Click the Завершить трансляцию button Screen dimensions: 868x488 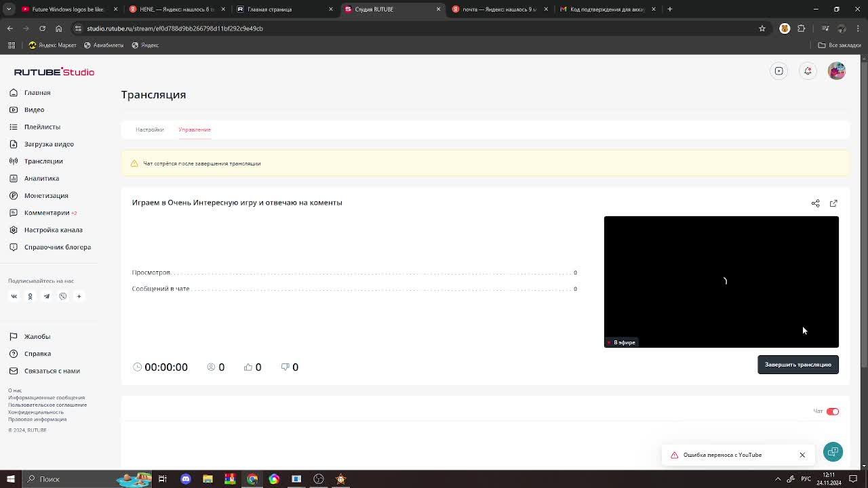[x=798, y=365]
